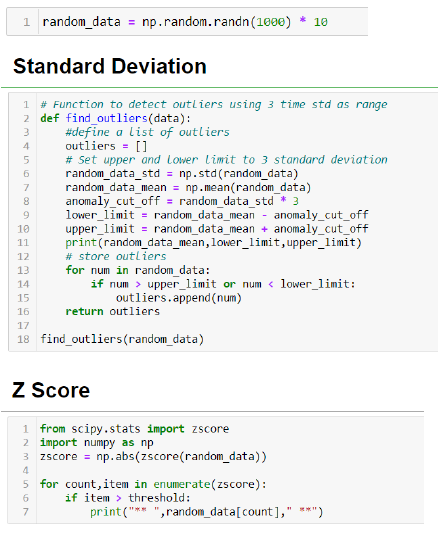Click line number 18 in the Standard Deviation cell
Image resolution: width=443 pixels, height=542 pixels.
(23, 339)
